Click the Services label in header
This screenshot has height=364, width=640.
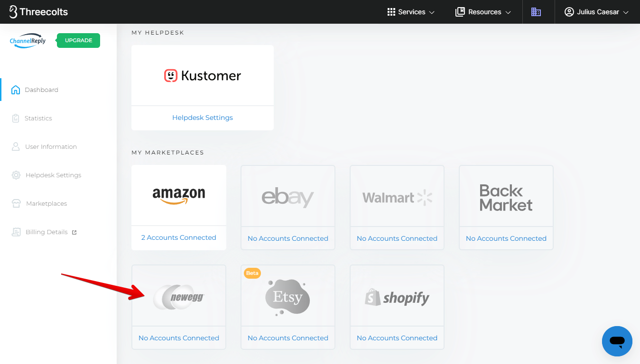pyautogui.click(x=412, y=12)
